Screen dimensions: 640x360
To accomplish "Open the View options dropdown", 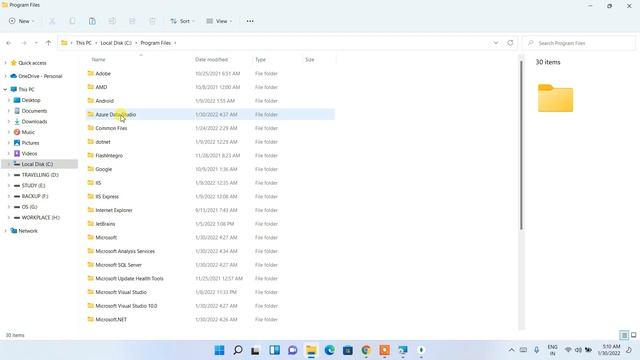I will click(x=219, y=21).
